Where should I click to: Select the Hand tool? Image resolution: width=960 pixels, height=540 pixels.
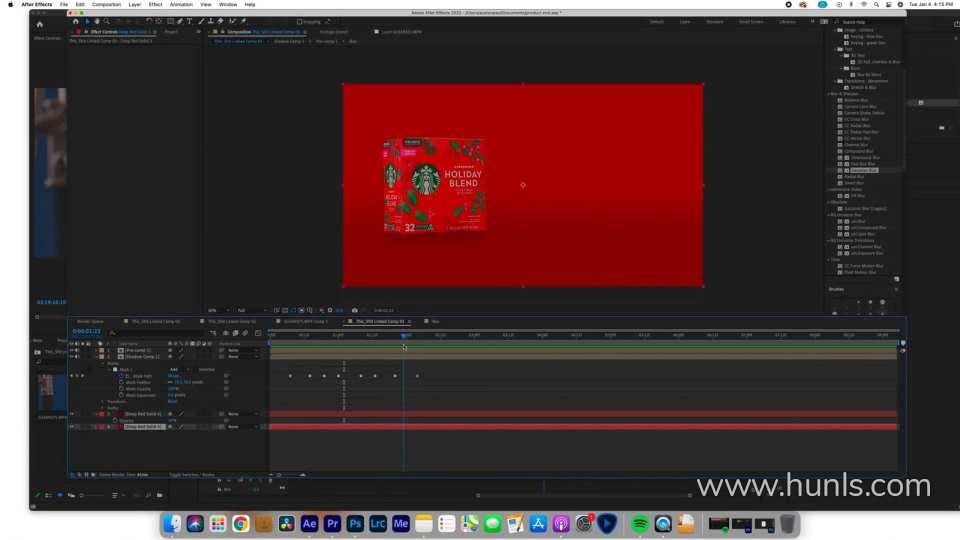[x=97, y=21]
